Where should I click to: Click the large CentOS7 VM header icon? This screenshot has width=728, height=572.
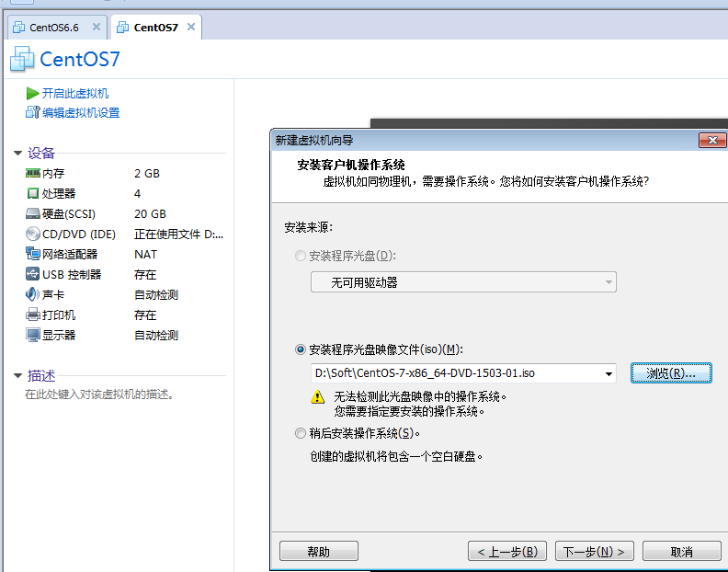tap(22, 59)
